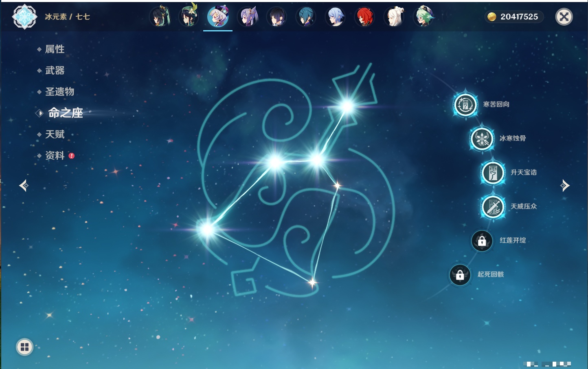Click the 冰元素 / 七七 title text
Image resolution: width=588 pixels, height=369 pixels.
(x=67, y=17)
